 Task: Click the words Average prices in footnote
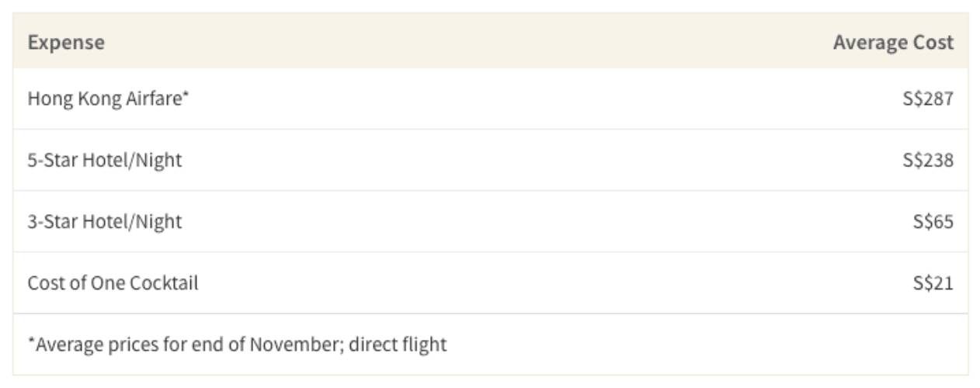tap(97, 344)
